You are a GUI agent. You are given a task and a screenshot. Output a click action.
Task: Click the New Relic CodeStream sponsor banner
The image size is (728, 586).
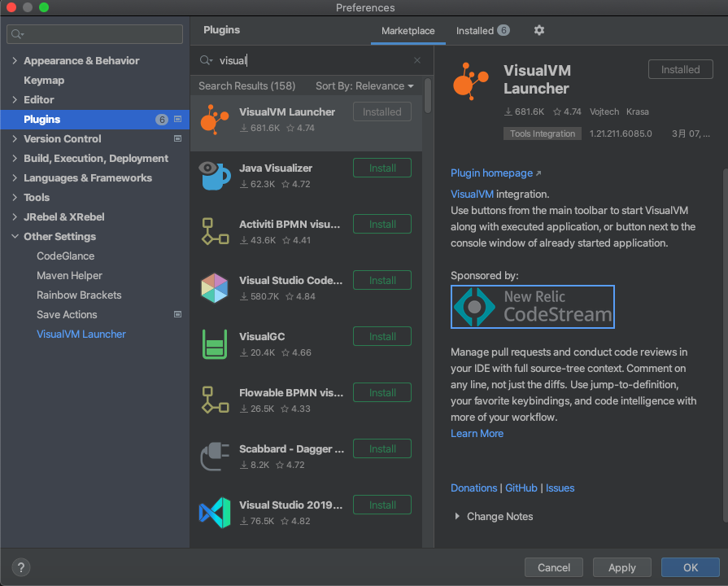[533, 307]
